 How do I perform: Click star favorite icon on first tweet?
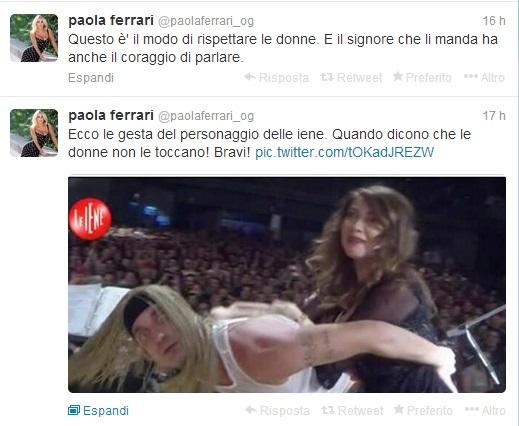398,77
